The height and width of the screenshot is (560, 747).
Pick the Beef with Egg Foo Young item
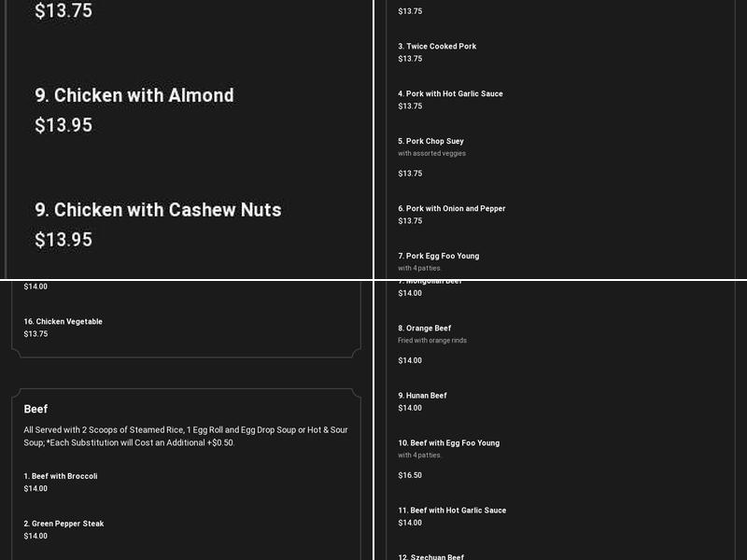449,442
